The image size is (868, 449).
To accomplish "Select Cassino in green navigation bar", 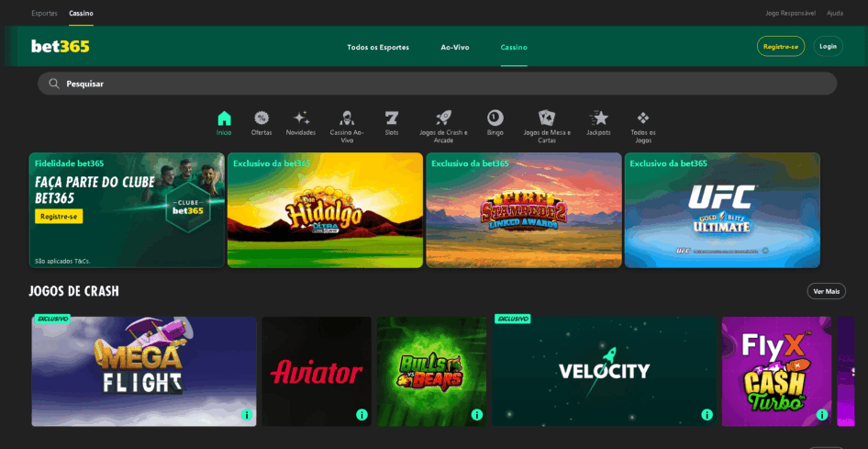I will [x=514, y=48].
